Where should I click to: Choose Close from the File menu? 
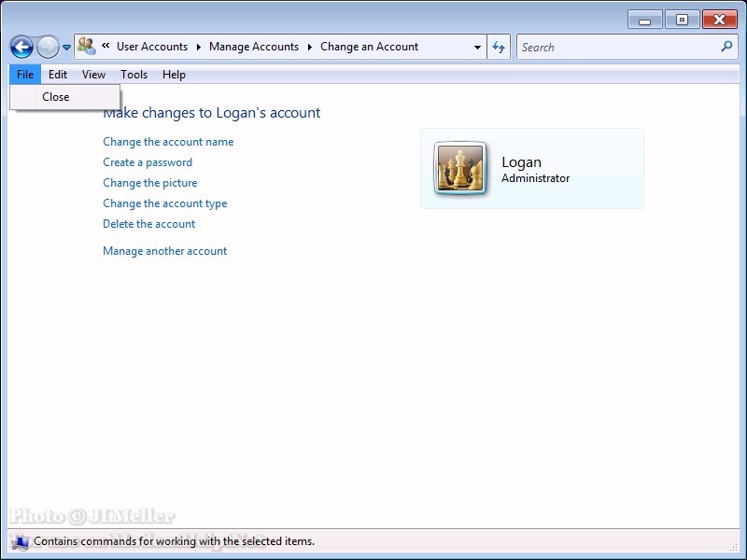(56, 97)
